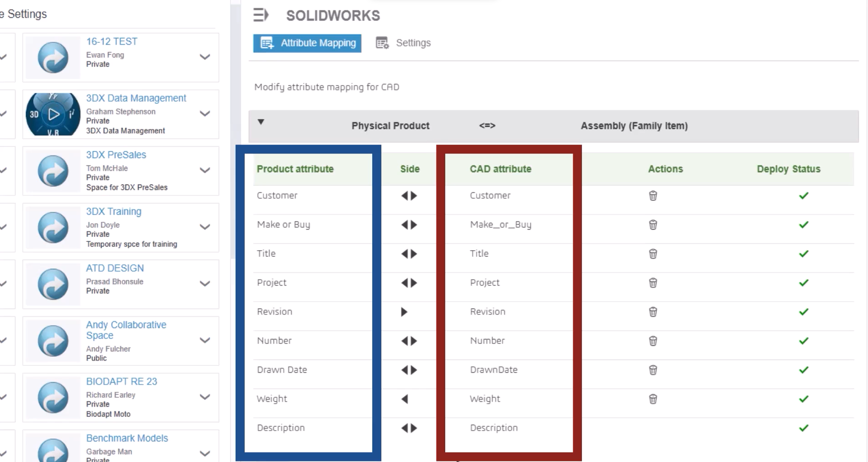Click the BIODAPT RE 23 thumbnail
868x462 pixels.
pyautogui.click(x=53, y=398)
